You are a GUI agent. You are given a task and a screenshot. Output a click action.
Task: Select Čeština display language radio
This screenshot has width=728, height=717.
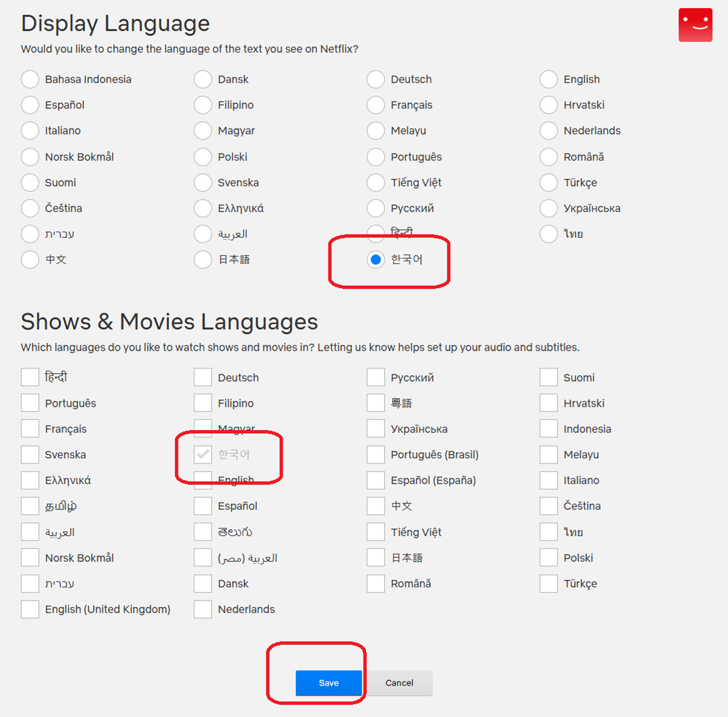[x=30, y=208]
